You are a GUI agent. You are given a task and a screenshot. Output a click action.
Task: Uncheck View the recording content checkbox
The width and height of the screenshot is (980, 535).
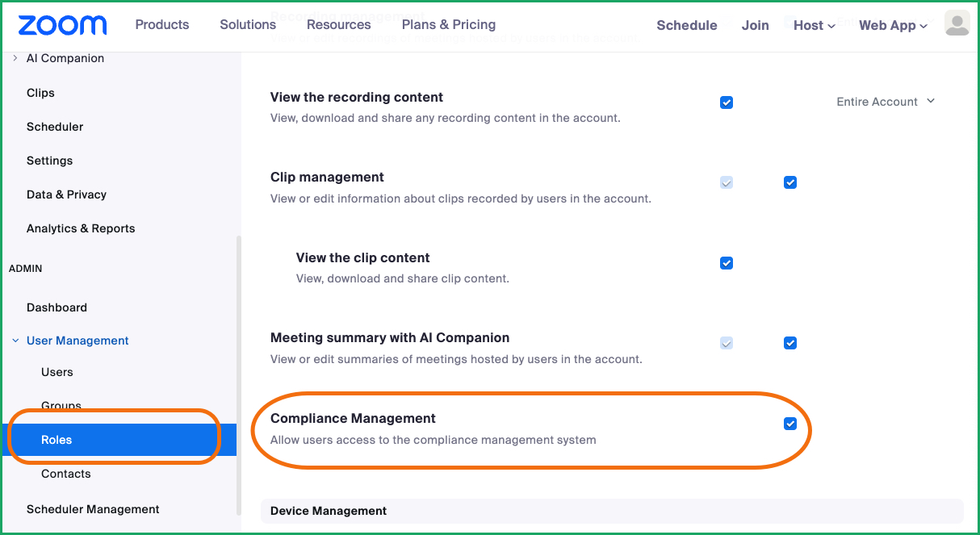pos(727,102)
